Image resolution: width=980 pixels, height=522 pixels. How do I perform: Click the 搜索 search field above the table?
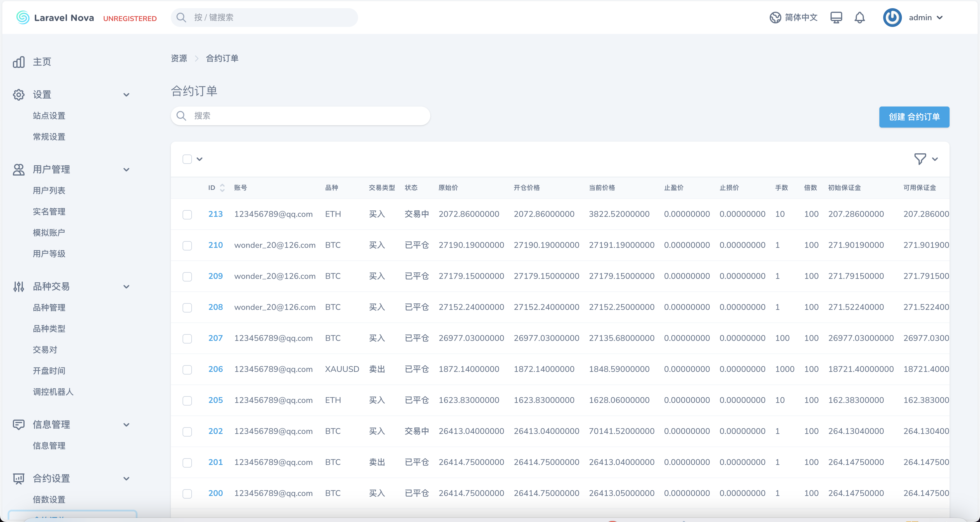point(300,116)
